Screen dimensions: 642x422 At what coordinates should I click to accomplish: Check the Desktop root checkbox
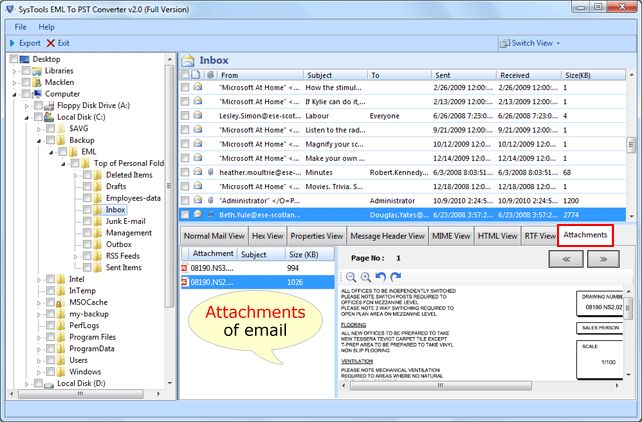pyautogui.click(x=14, y=59)
